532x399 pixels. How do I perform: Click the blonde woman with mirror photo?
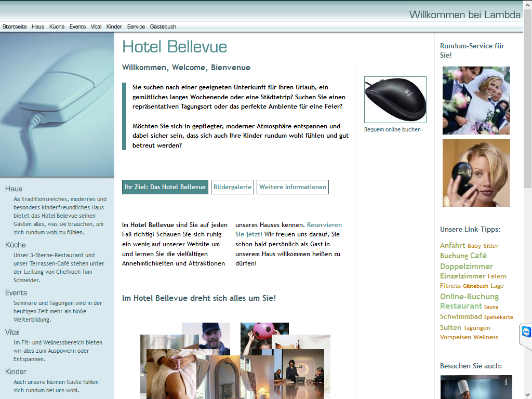pos(476,173)
